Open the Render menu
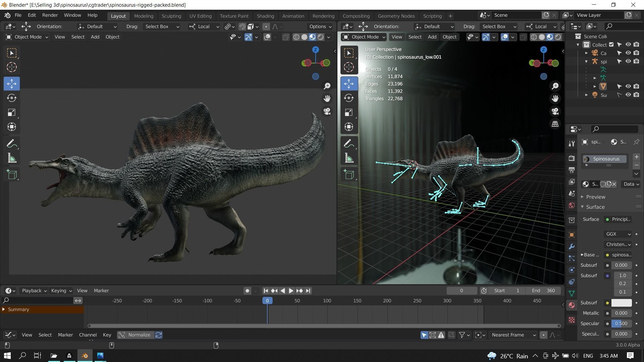Viewport: 644px width, 362px height. [50, 15]
